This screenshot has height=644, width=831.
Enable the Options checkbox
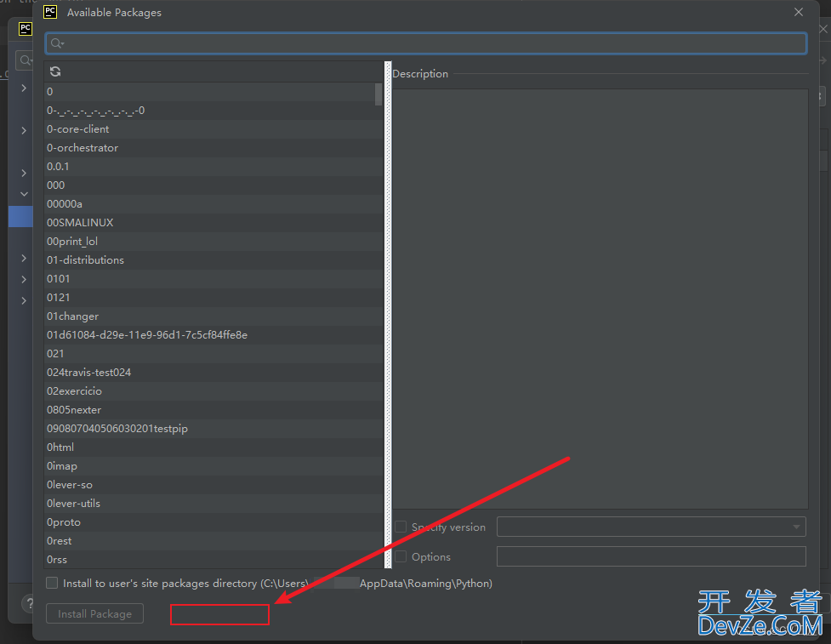[x=401, y=556]
